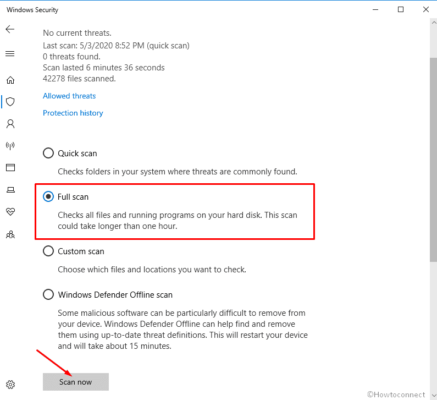Open Device security laptop icon

(x=10, y=190)
